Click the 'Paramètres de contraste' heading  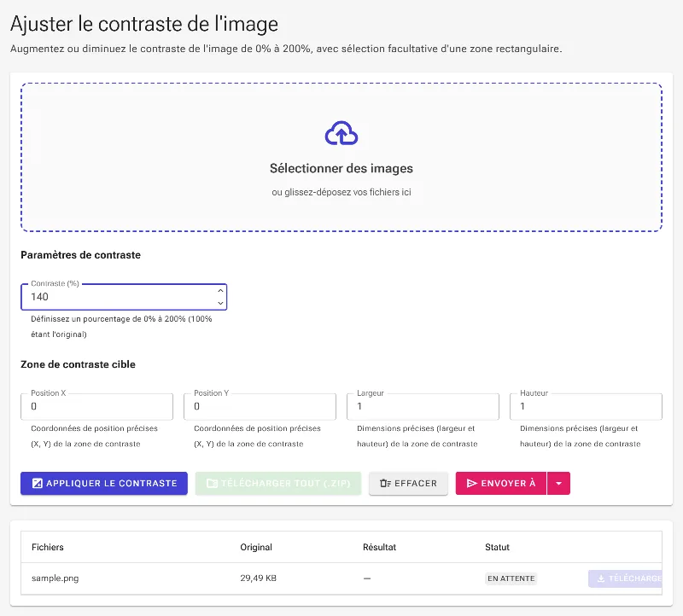tap(80, 255)
